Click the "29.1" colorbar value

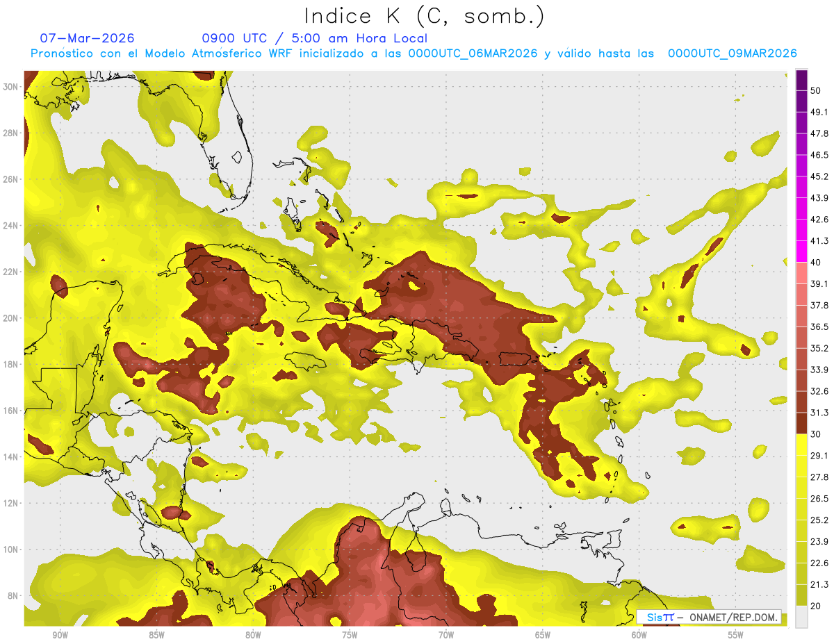coord(819,455)
